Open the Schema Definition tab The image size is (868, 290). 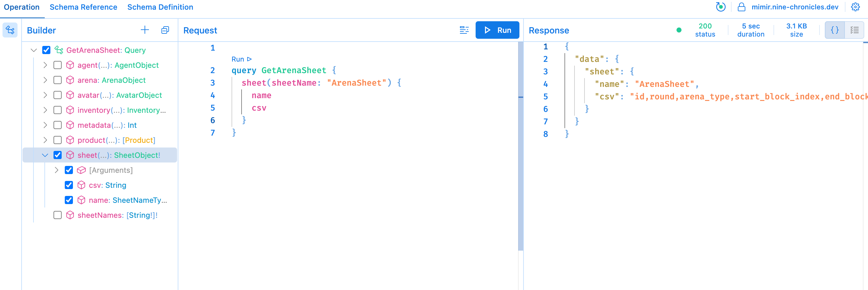coord(160,7)
